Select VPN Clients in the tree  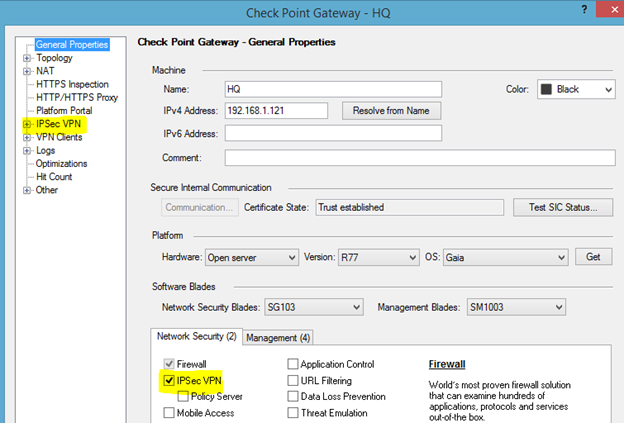point(59,137)
